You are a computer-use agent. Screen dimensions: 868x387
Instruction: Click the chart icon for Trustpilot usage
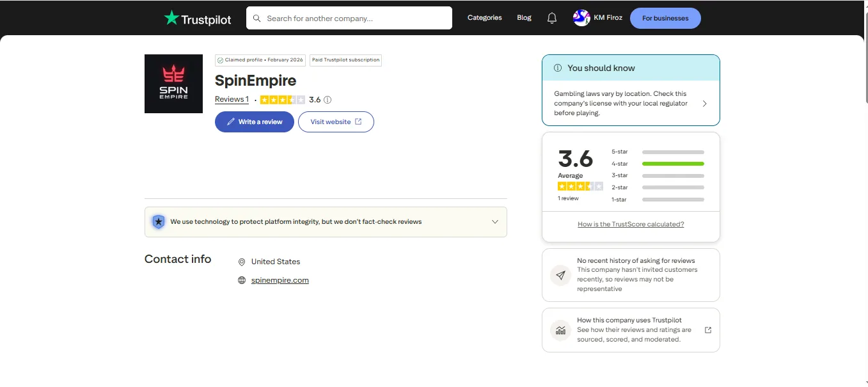560,330
